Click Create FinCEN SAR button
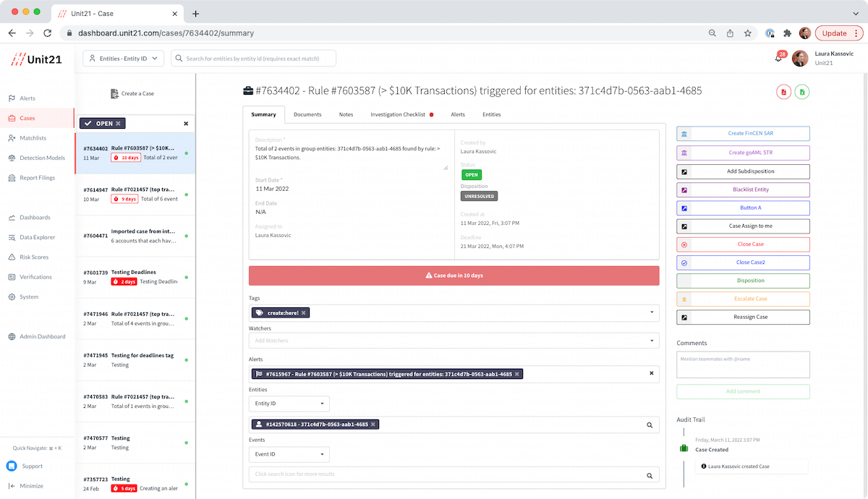Viewport: 868px width, 499px height. (743, 134)
